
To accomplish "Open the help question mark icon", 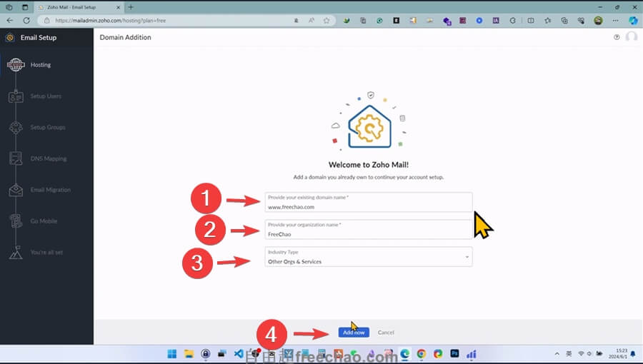I will (617, 37).
